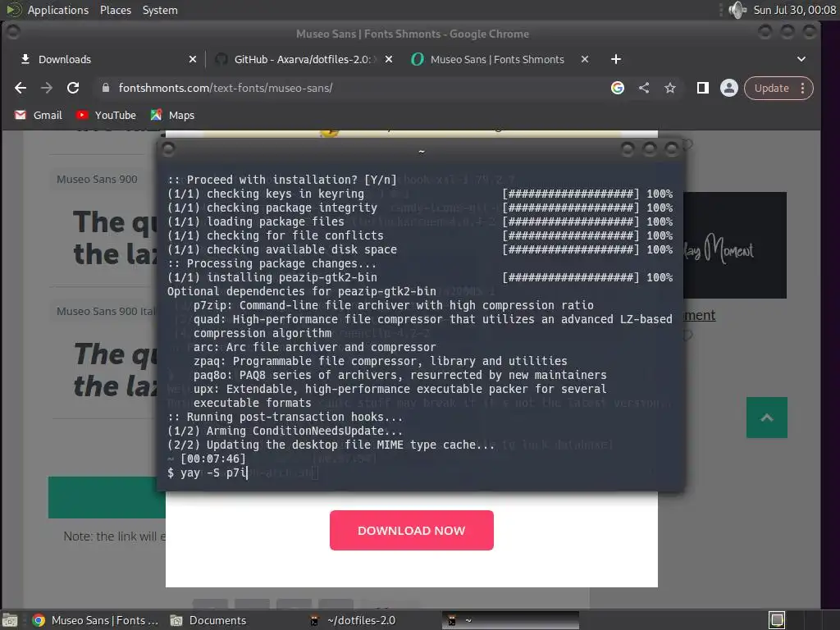Close the Downloads tab

click(192, 59)
